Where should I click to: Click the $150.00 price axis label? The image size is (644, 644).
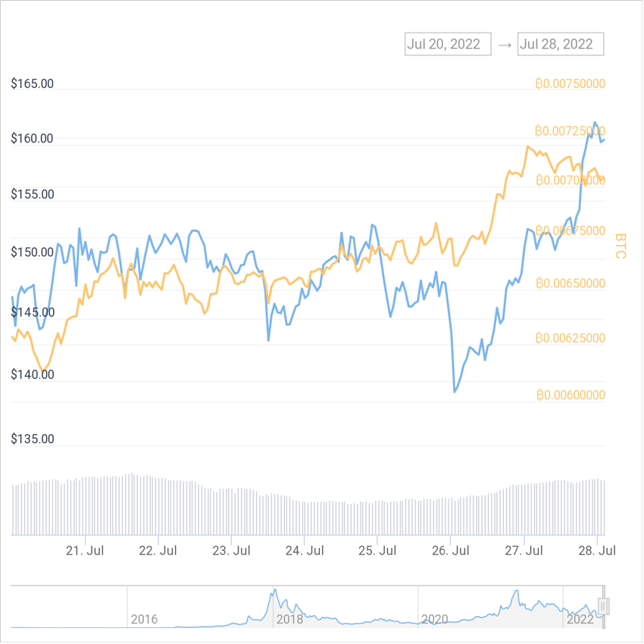[33, 252]
